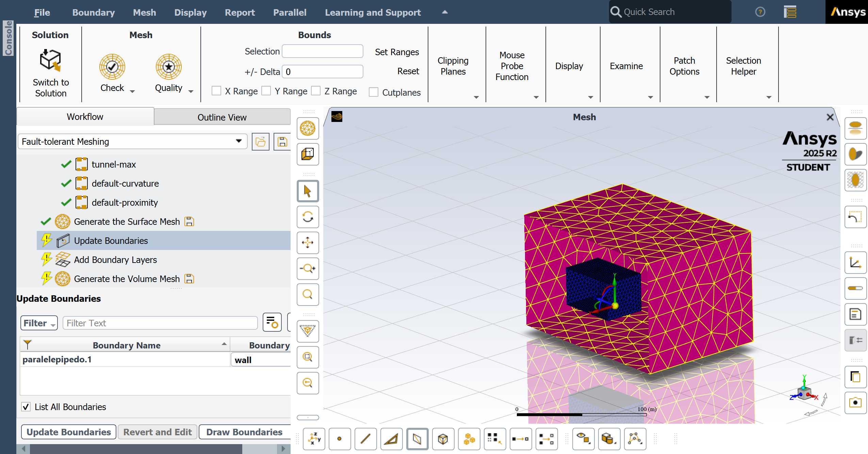Uncheck List All Boundaries
The image size is (868, 454).
coord(26,407)
